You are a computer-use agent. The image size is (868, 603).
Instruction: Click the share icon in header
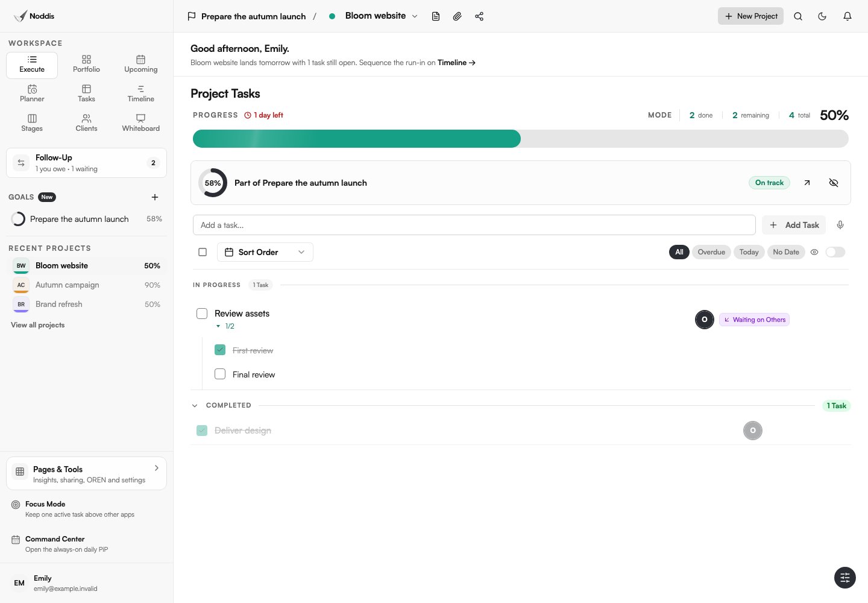(x=479, y=16)
